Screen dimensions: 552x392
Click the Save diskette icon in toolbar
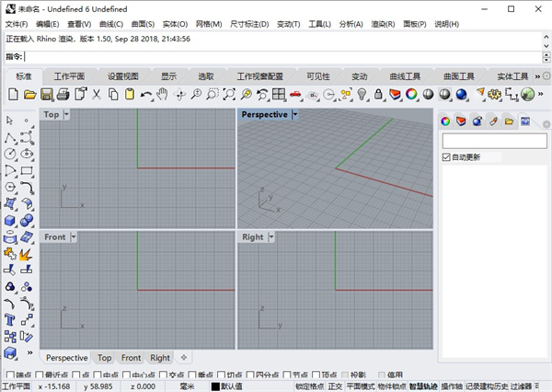coord(46,94)
